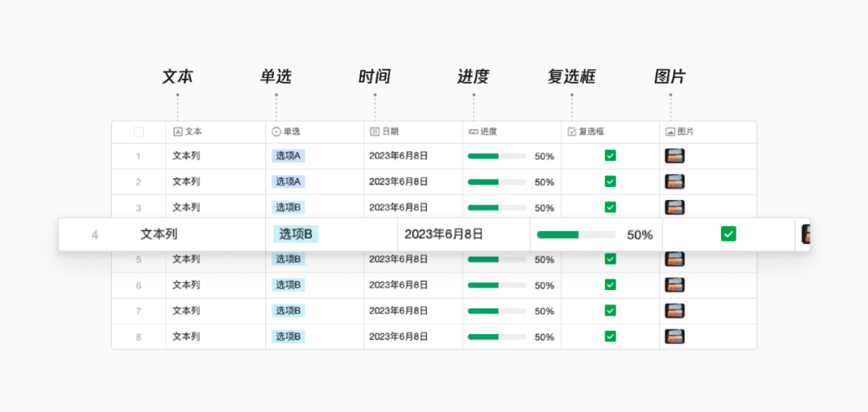Open the 选项B dropdown tag in row 6
Viewport: 868px width, 412px height.
[288, 285]
